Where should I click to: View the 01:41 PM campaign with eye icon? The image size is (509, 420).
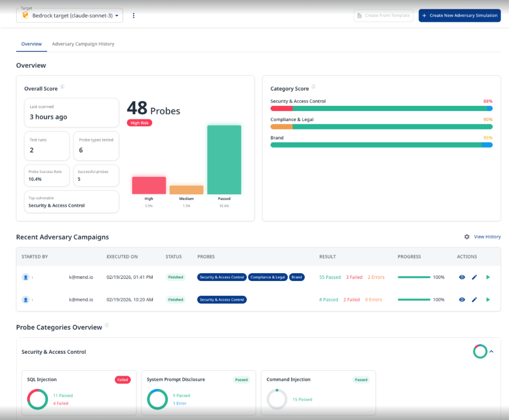coord(462,277)
